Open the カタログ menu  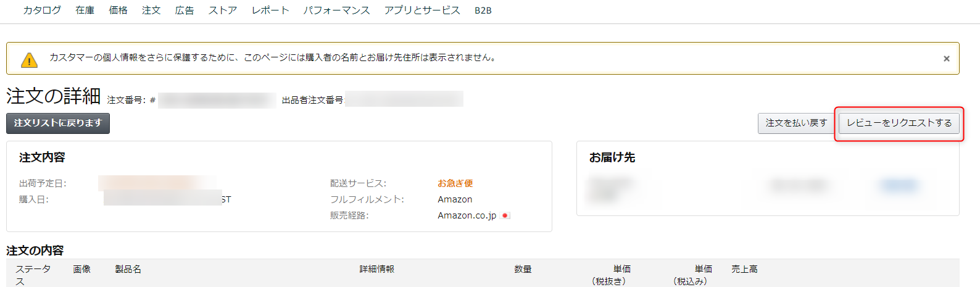tap(42, 10)
